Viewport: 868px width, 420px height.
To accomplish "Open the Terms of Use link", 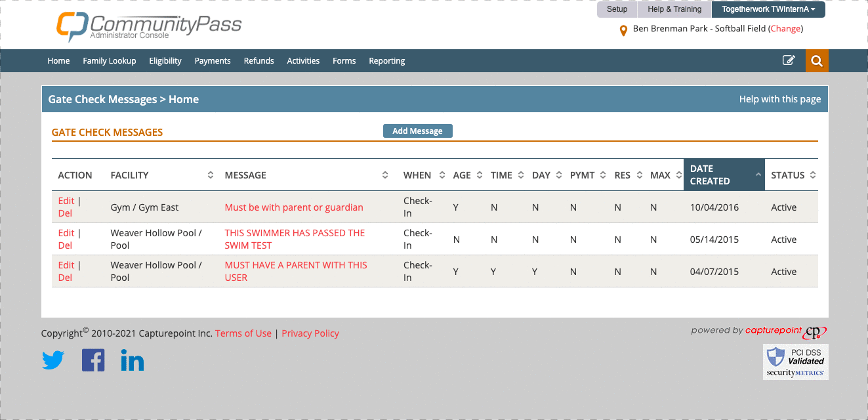I will [243, 333].
